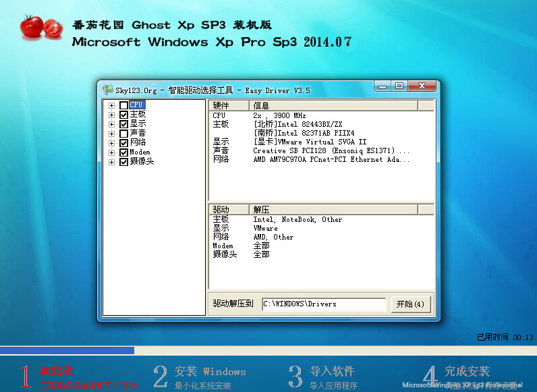
Task: Click the Easy Driver title bar icon
Action: coord(108,90)
